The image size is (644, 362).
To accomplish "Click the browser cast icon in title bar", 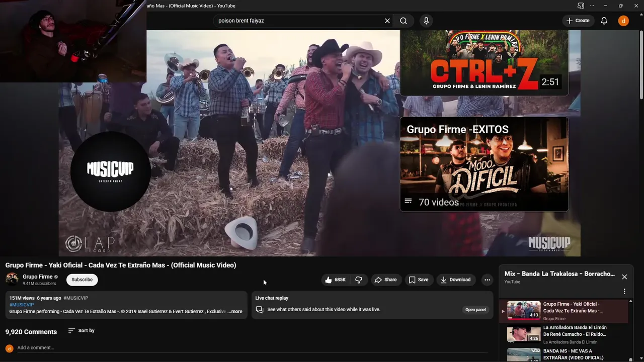I will pos(581,6).
